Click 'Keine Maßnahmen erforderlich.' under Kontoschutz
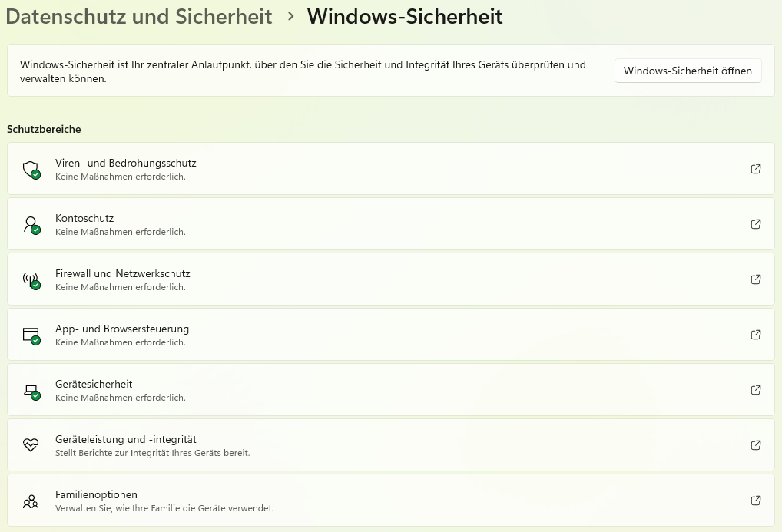782x532 pixels. point(120,232)
